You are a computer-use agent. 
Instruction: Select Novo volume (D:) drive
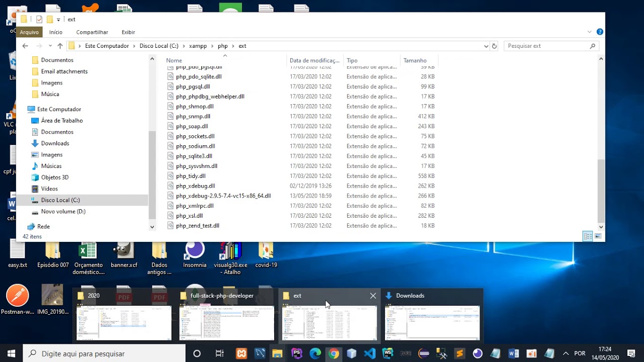63,212
